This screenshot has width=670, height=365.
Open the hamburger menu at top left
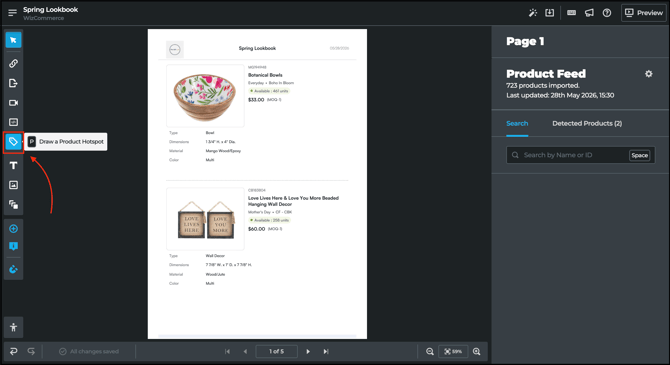pos(12,13)
